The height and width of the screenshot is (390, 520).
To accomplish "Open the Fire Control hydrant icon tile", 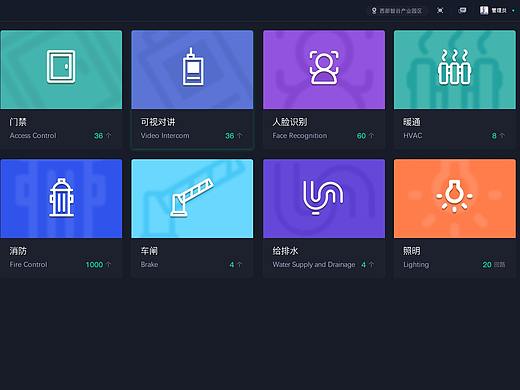I will coord(61,198).
